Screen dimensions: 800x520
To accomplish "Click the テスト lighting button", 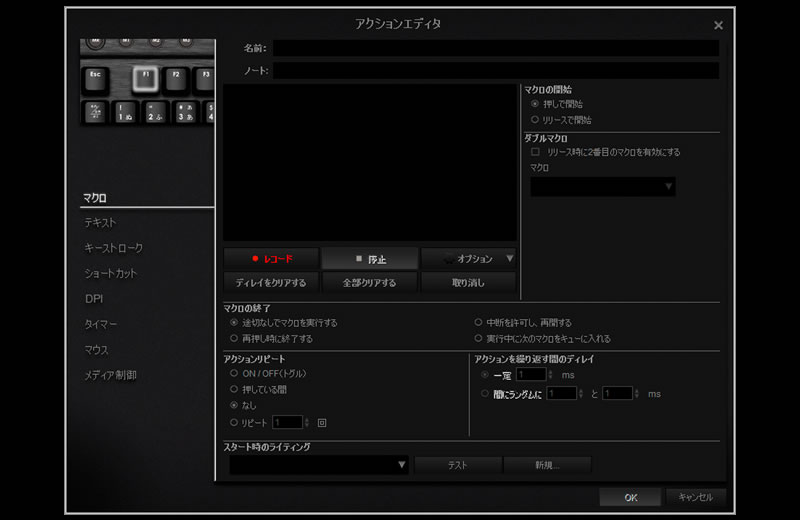I will coord(458,465).
